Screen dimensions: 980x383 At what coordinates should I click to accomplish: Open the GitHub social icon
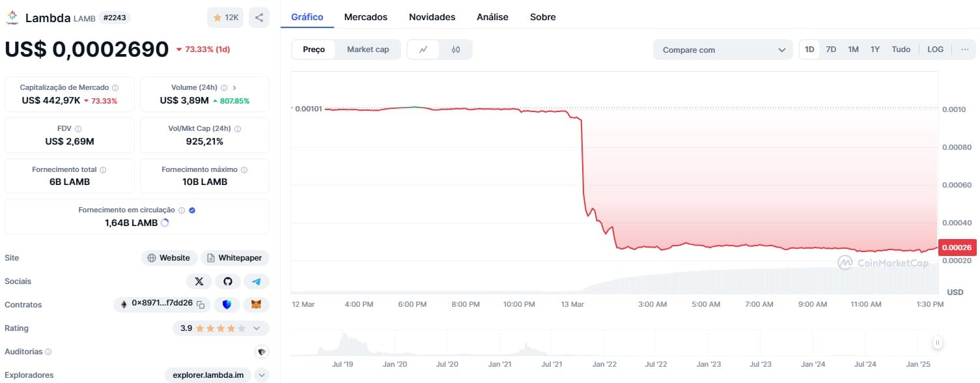pos(228,281)
